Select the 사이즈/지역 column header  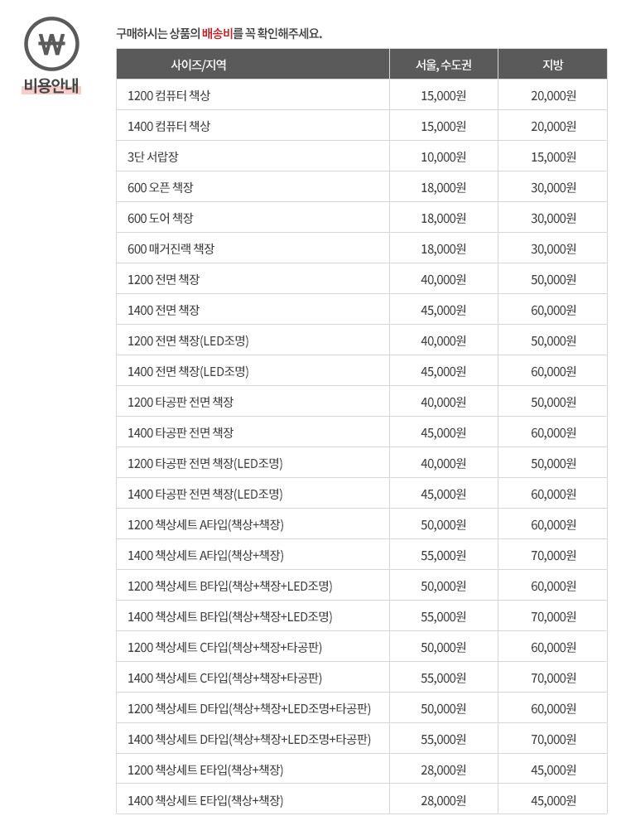[198, 65]
